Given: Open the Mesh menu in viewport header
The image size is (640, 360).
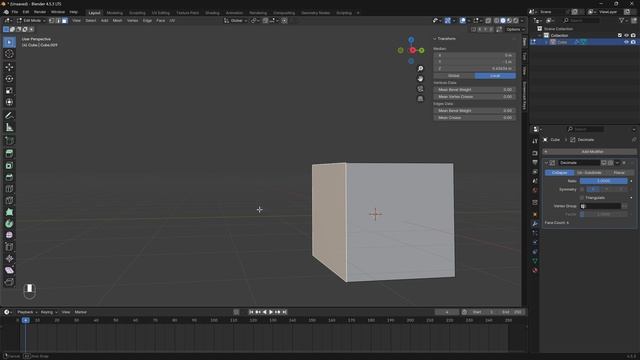Looking at the screenshot, I should pos(117,20).
